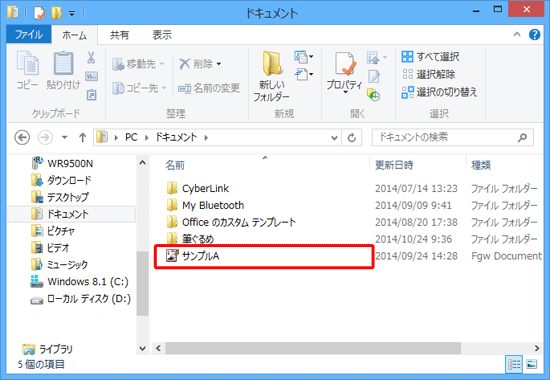Open the Recent locations dropdown
550x380 pixels.
pos(65,137)
